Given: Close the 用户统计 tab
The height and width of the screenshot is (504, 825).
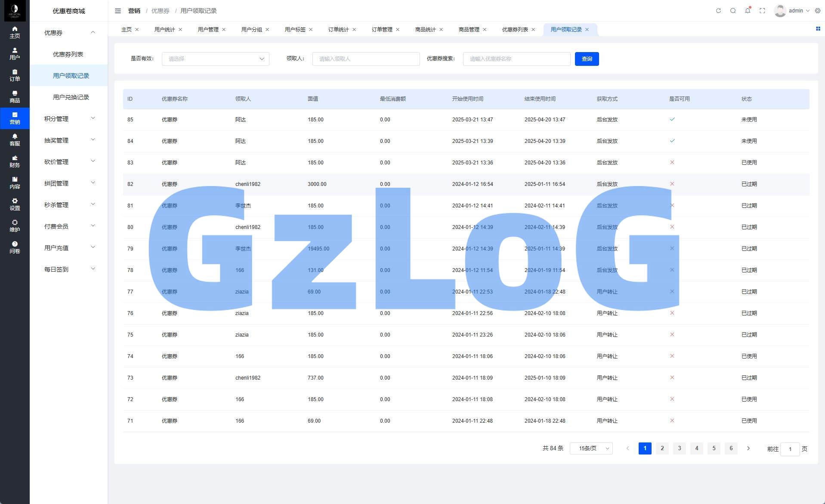Looking at the screenshot, I should point(180,30).
